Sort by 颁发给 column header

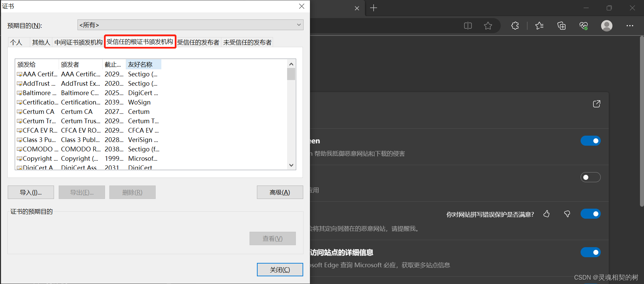[37, 64]
